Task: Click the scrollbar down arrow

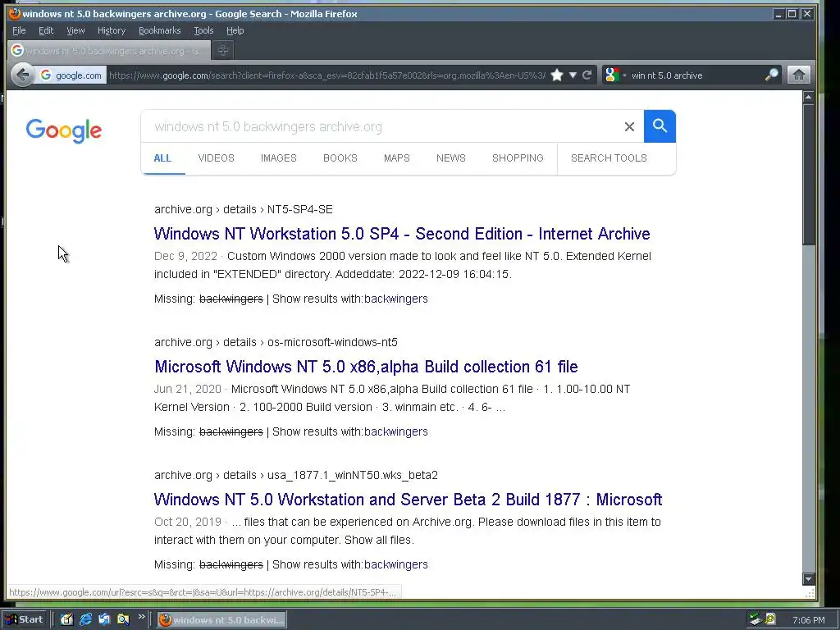Action: [x=808, y=579]
